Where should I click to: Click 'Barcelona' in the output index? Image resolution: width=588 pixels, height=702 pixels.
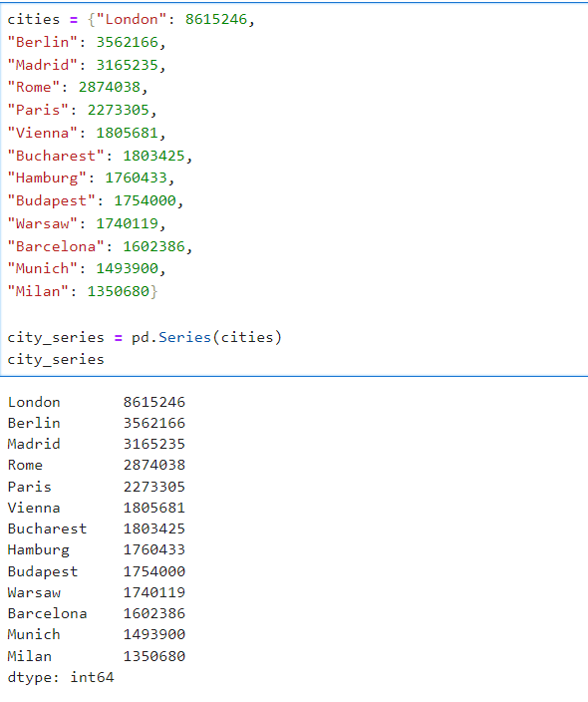click(x=47, y=613)
